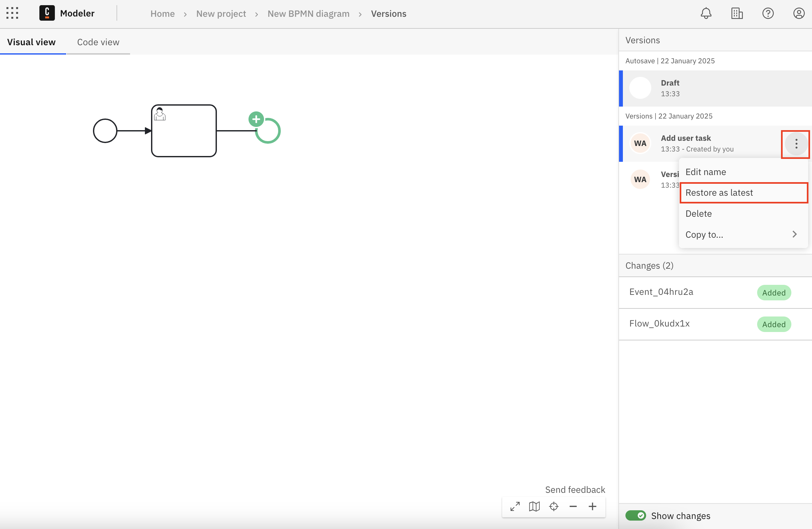The image size is (812, 529).
Task: Select the user task box in diagram
Action: click(x=184, y=131)
